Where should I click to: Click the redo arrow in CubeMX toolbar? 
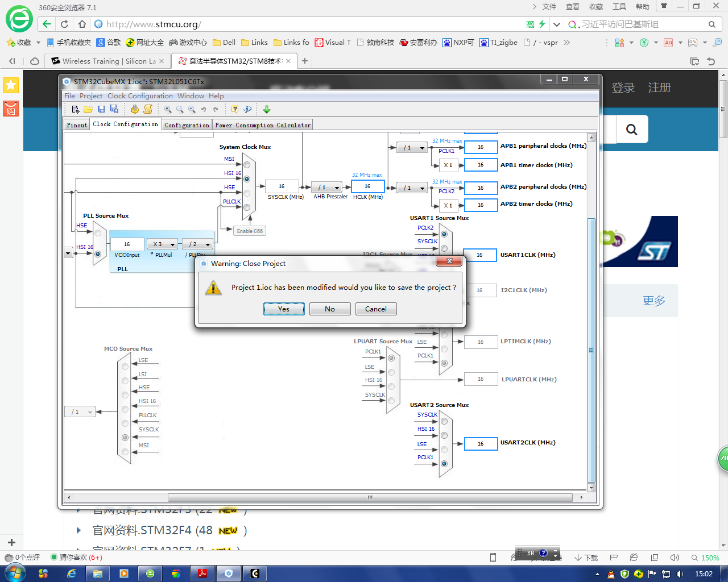[x=216, y=109]
